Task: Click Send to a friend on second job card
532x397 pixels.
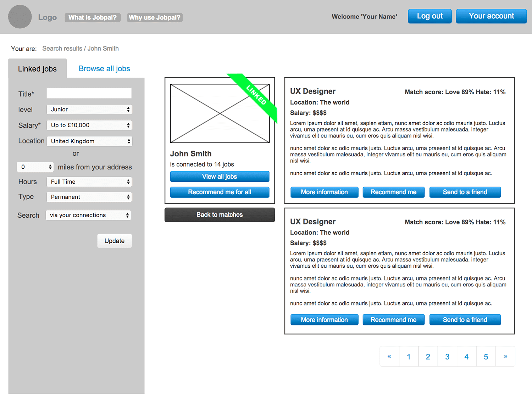Action: [x=465, y=320]
